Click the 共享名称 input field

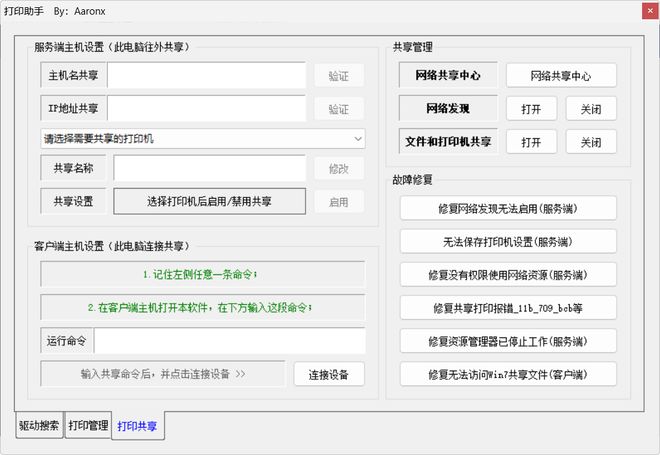(210, 168)
